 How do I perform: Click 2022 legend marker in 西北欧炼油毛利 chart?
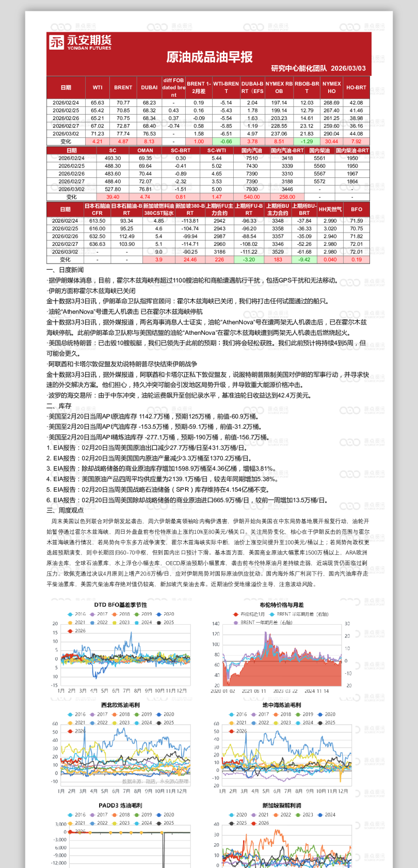click(92, 723)
